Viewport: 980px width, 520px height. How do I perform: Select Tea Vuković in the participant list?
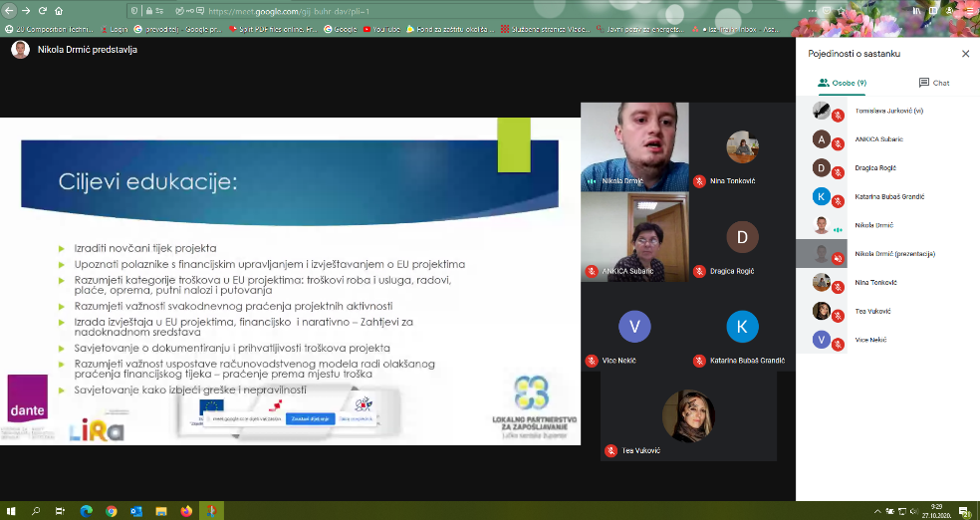point(871,311)
